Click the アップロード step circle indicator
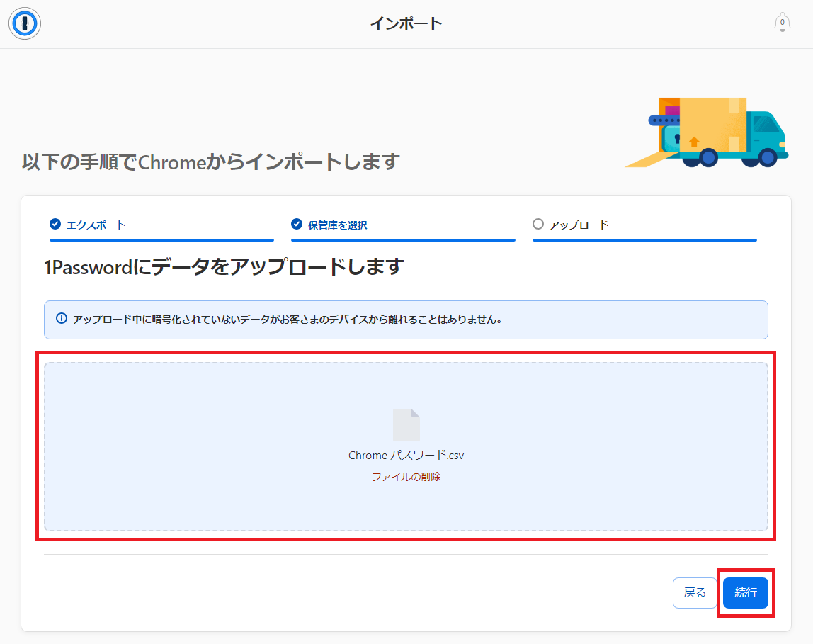Viewport: 813px width, 644px height. pyautogui.click(x=538, y=224)
